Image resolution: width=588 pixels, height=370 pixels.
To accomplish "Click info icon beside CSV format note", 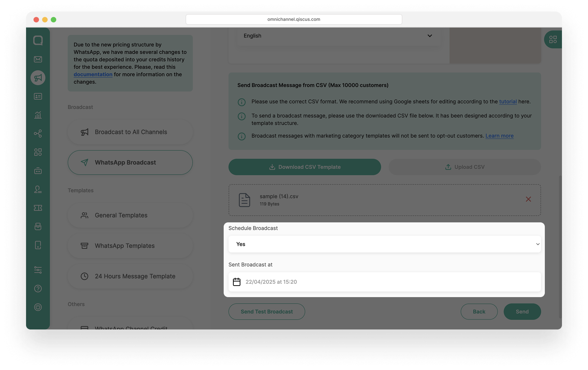I will pos(242,102).
